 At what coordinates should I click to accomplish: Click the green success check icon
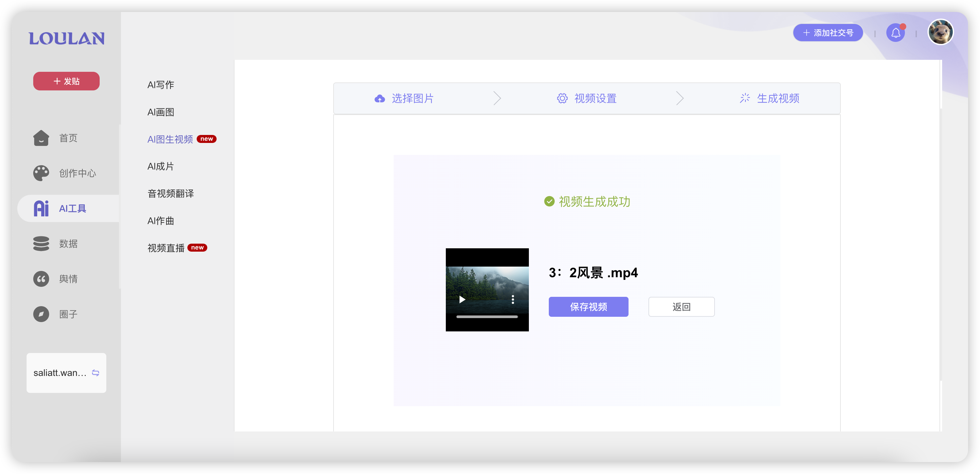[x=549, y=201]
